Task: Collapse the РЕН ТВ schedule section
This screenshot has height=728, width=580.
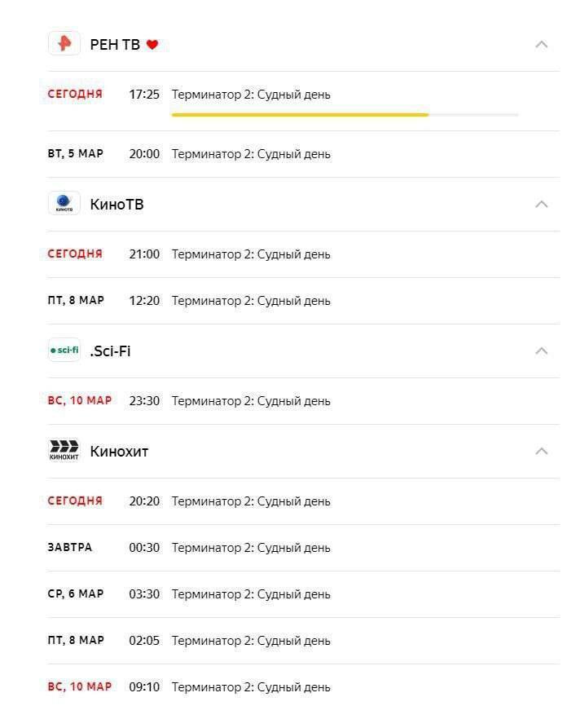Action: tap(542, 45)
